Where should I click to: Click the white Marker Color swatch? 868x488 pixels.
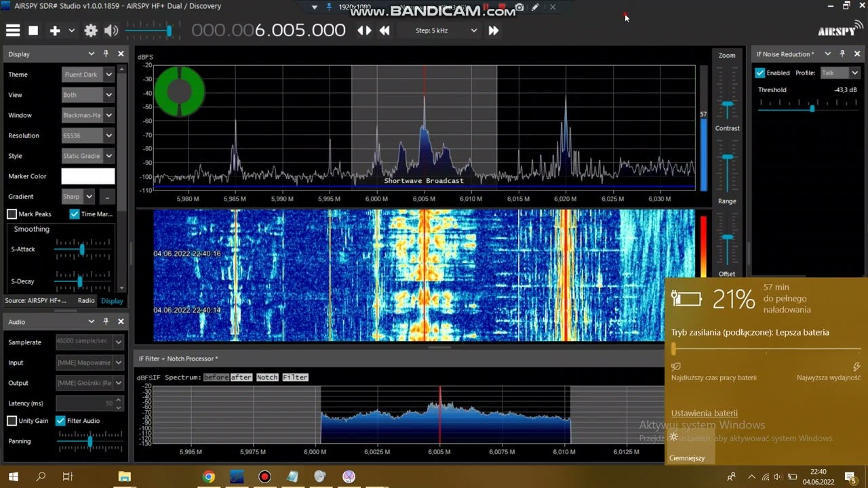pyautogui.click(x=88, y=176)
